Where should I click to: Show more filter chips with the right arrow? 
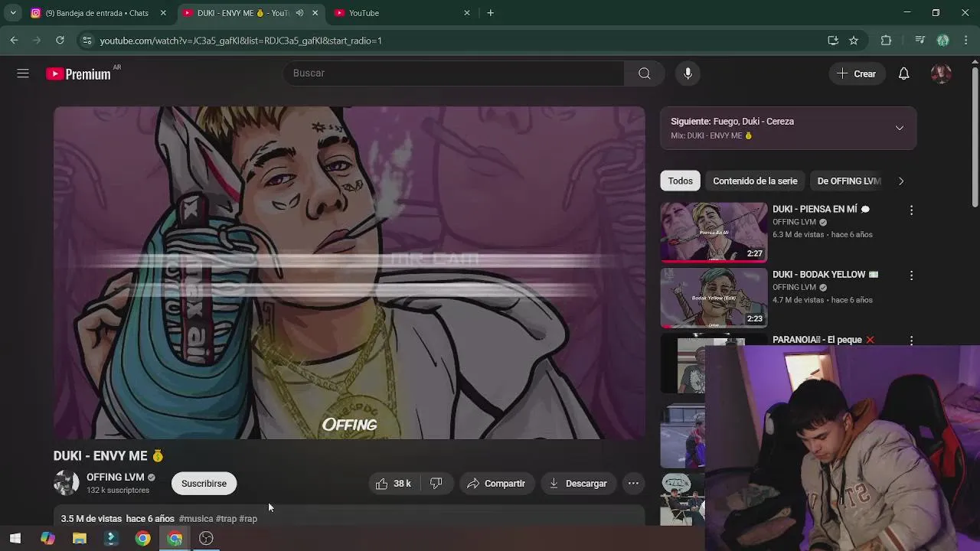point(901,181)
